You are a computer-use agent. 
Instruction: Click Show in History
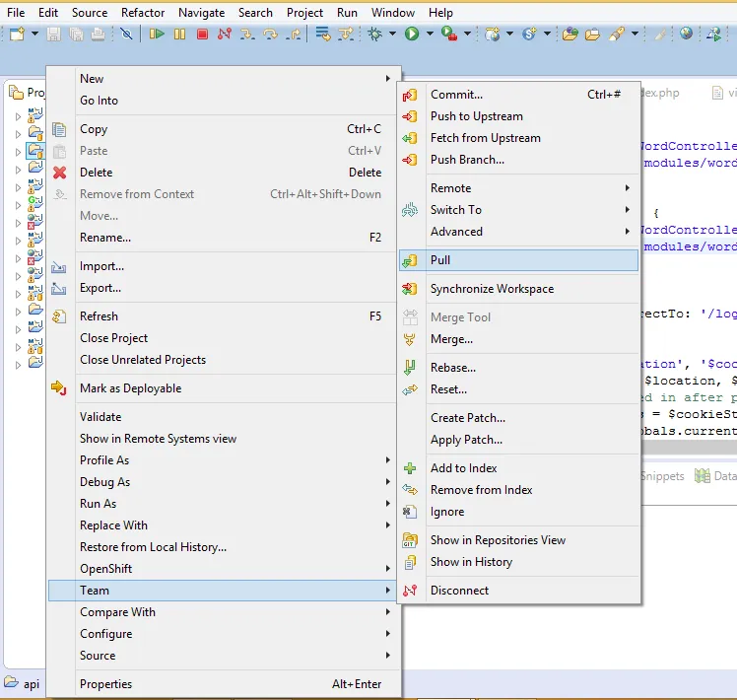pos(471,562)
